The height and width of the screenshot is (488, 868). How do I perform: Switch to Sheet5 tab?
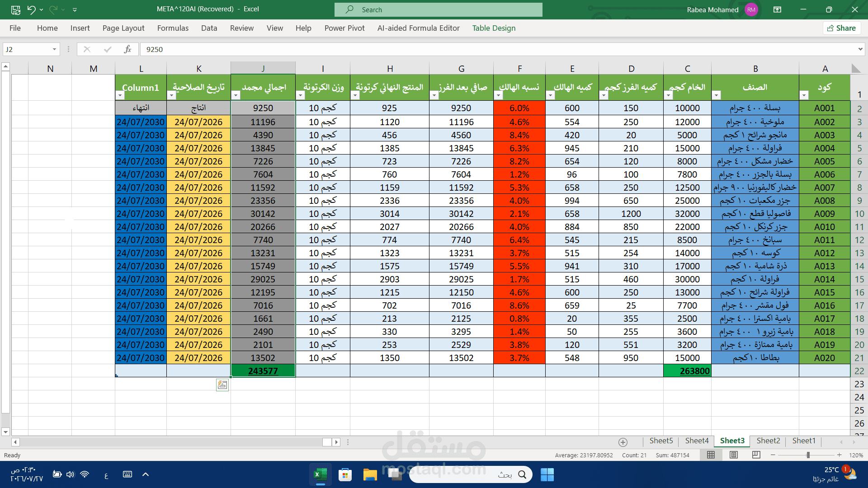[x=661, y=441]
